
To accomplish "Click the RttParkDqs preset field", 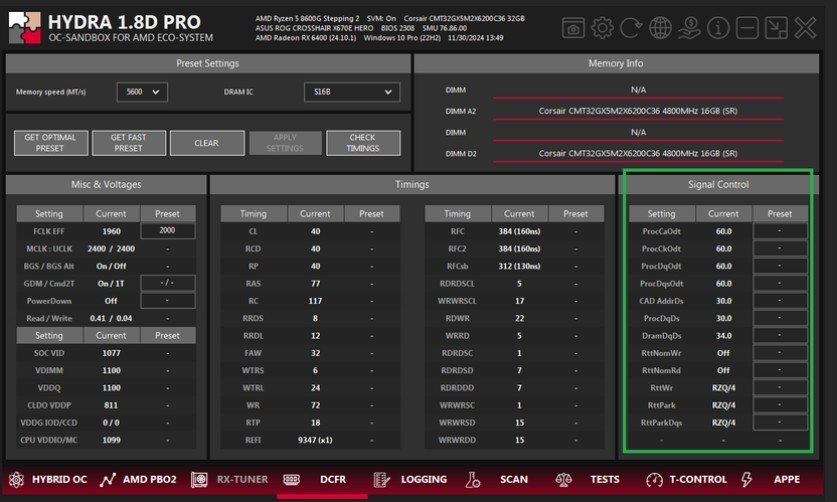I will [780, 422].
